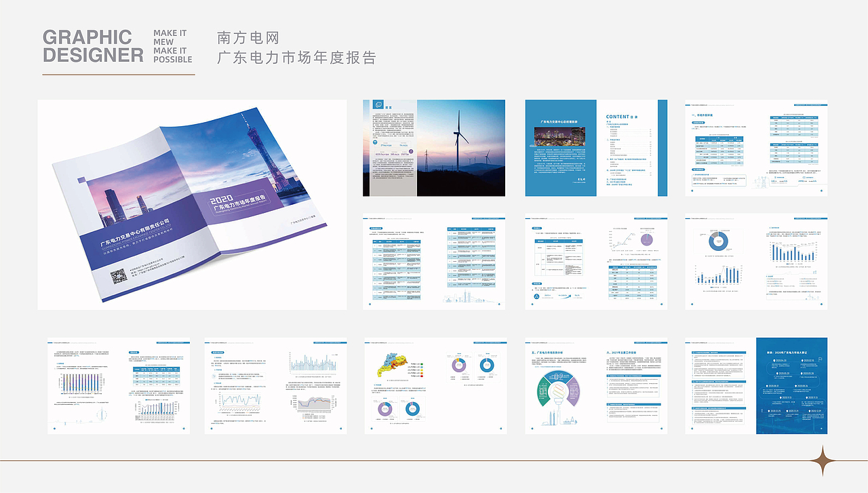Open the wind turbine foreword spread
The image size is (868, 493).
pyautogui.click(x=434, y=148)
